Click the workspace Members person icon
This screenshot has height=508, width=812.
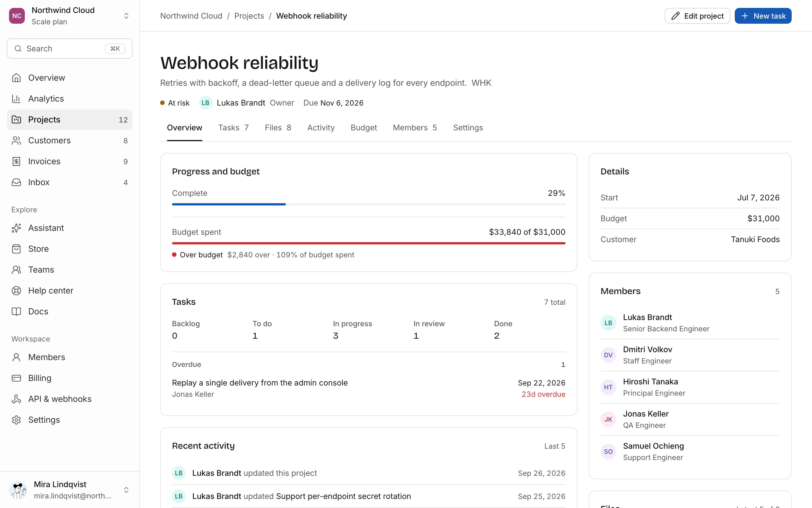[x=16, y=357]
